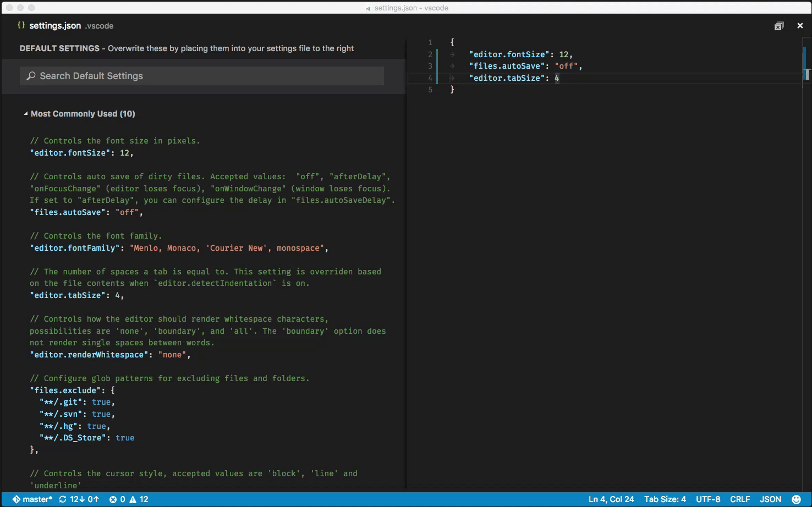Click the font family value "Menlo, Monaco..."
Screen dimensions: 812x507
tap(227, 248)
